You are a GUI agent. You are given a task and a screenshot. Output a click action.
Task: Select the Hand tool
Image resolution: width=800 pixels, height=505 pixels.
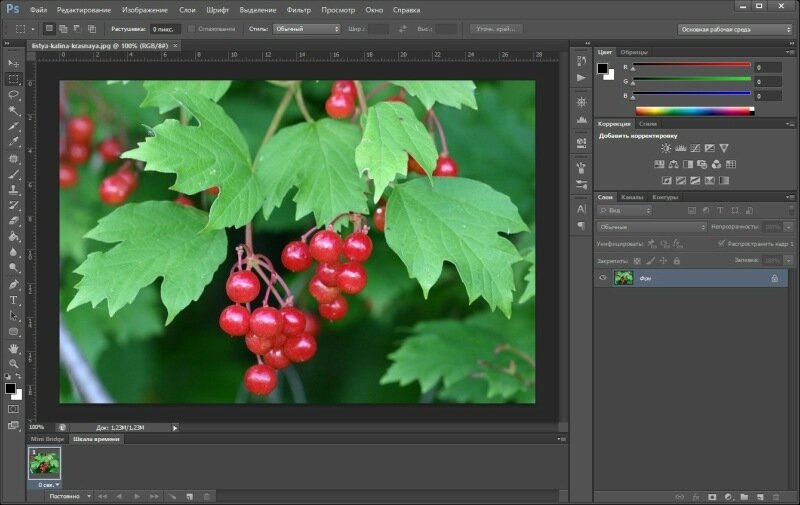(14, 347)
